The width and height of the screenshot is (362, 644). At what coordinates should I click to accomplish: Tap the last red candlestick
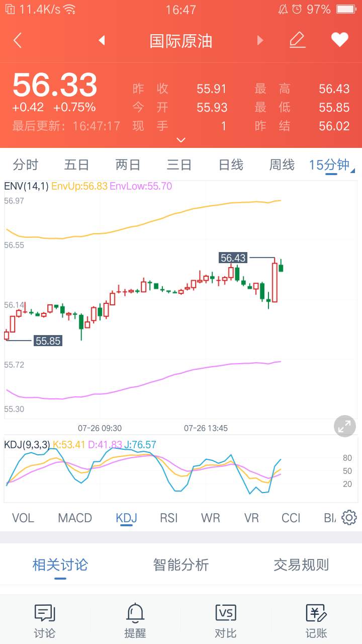click(x=275, y=282)
